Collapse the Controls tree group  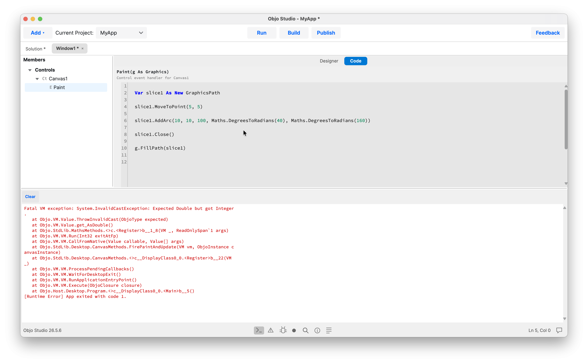(x=30, y=70)
